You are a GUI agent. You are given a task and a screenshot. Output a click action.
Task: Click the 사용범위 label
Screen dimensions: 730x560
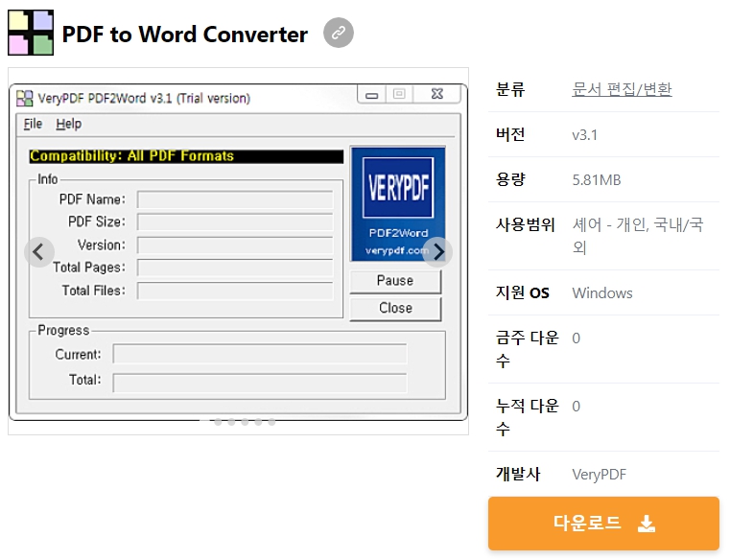click(525, 224)
